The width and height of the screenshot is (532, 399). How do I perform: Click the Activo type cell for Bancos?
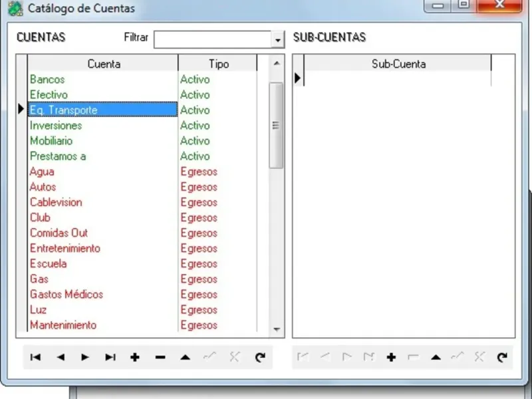218,79
